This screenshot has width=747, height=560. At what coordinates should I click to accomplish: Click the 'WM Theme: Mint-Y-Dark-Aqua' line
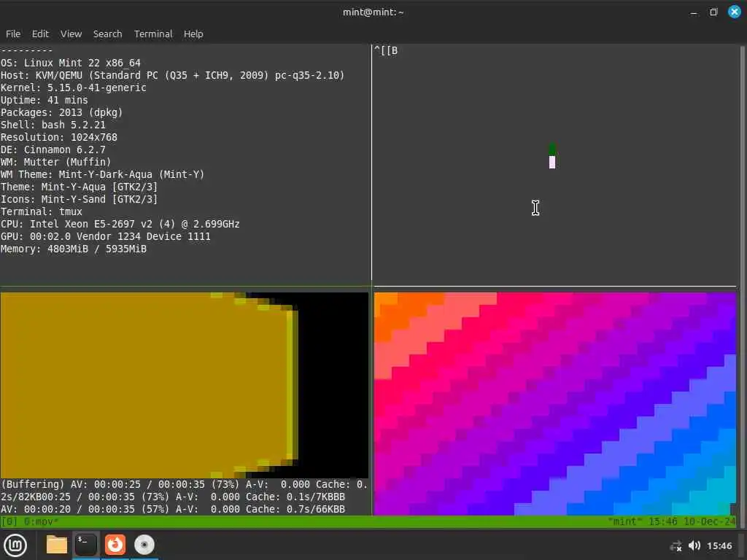[102, 174]
